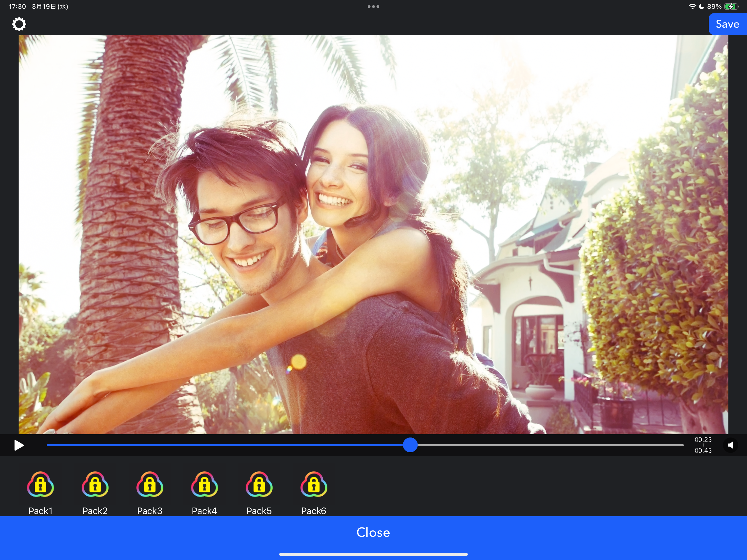Close the filter pack panel
Screen dimensions: 747x560
click(x=373, y=532)
